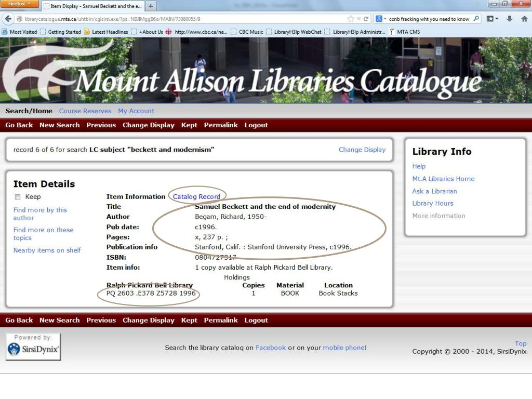Image resolution: width=532 pixels, height=399 pixels.
Task: Click Kept in top red menu
Action: click(189, 125)
